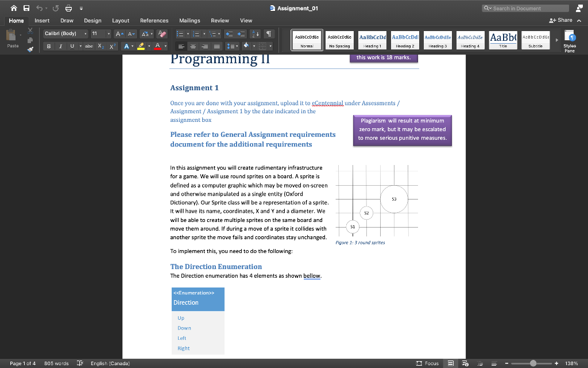Screen dimensions: 588x368
Task: Justify text alignment
Action: (216, 46)
